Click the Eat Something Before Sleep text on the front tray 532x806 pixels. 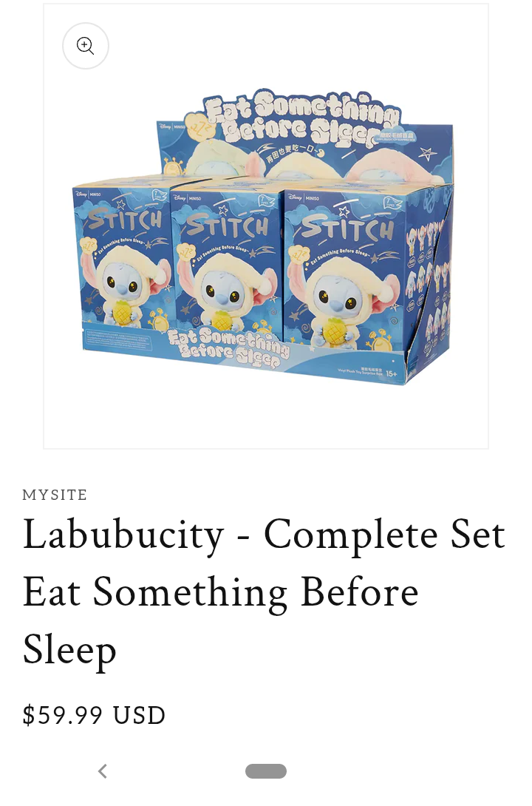click(228, 347)
